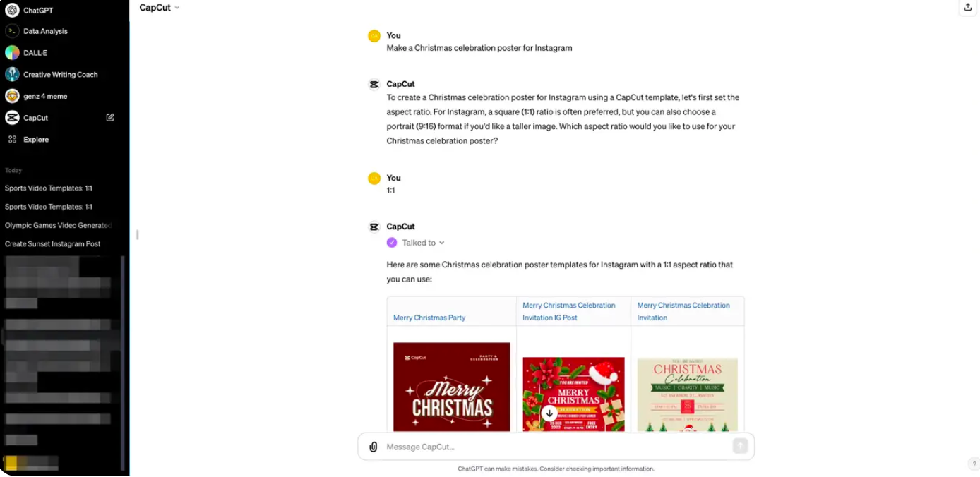Viewport: 980px width, 477px height.
Task: Click the dark red Merry Christmas thumbnail
Action: point(451,387)
